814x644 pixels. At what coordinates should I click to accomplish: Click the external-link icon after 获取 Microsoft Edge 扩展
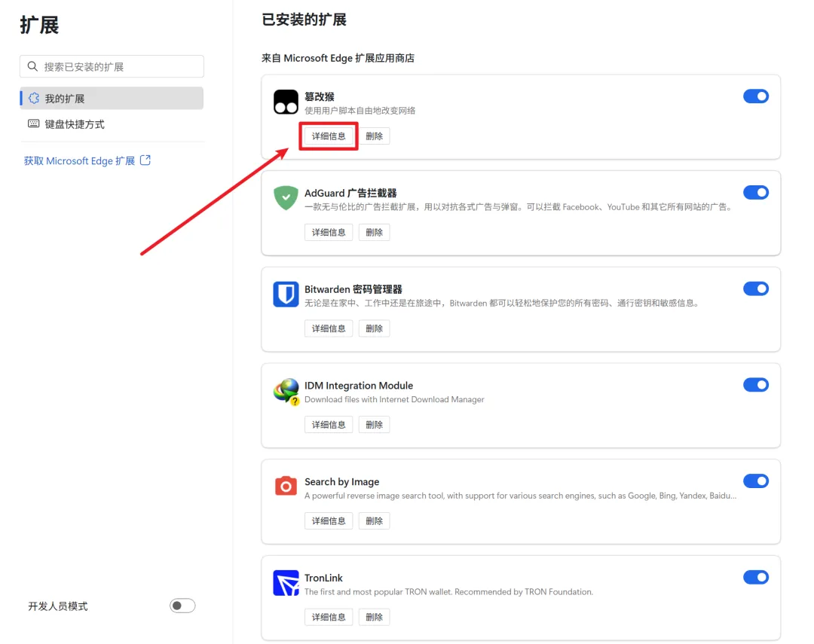point(145,160)
